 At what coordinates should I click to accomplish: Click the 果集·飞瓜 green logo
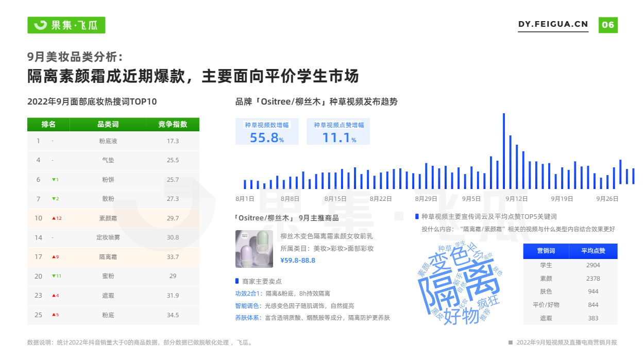tap(66, 25)
